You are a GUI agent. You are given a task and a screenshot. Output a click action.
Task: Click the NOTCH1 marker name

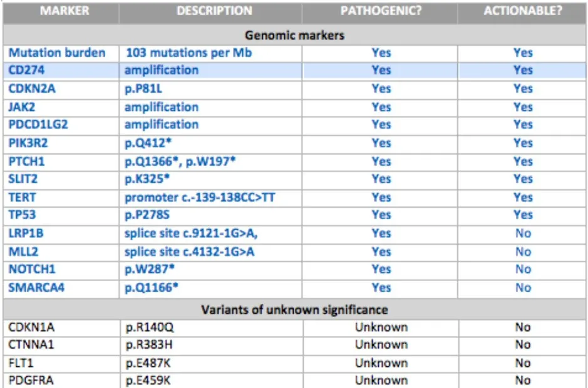(32, 269)
